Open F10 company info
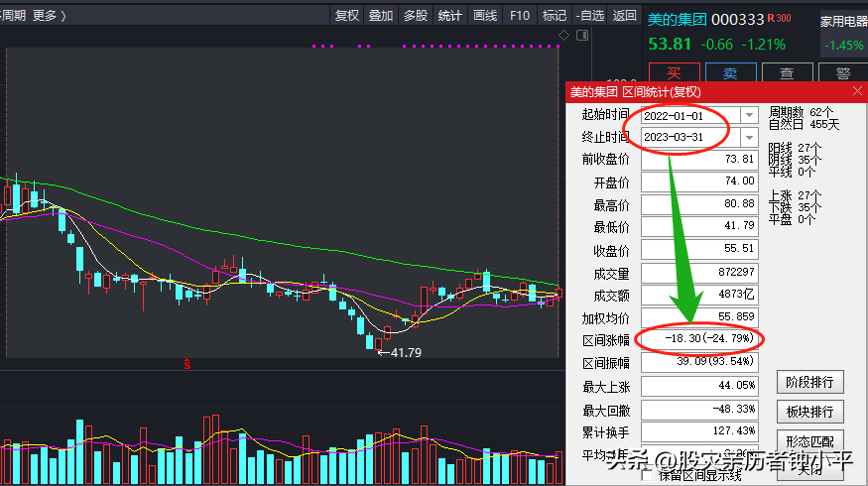 pyautogui.click(x=519, y=16)
